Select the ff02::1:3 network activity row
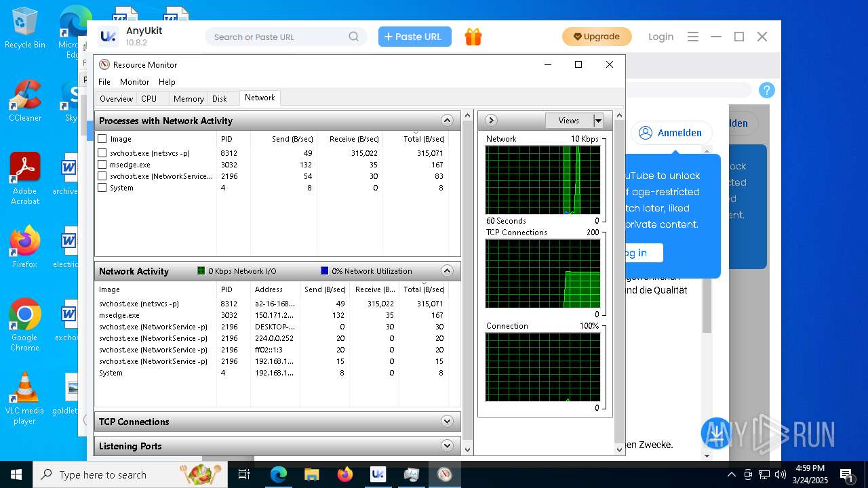This screenshot has height=488, width=868. pyautogui.click(x=273, y=350)
